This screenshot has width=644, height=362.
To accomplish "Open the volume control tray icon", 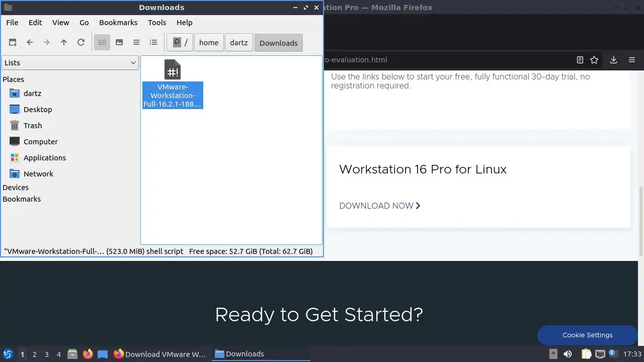I will point(568,354).
